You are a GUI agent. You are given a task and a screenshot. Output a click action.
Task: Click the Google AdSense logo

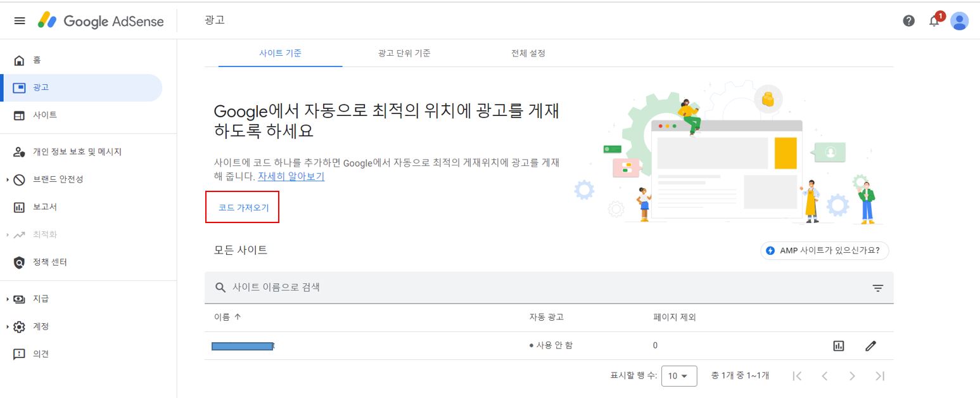click(101, 21)
